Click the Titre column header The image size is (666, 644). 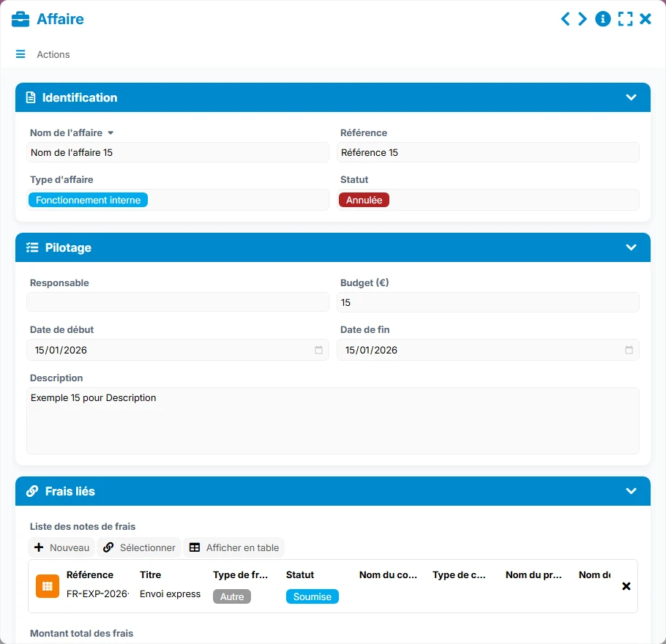[150, 574]
